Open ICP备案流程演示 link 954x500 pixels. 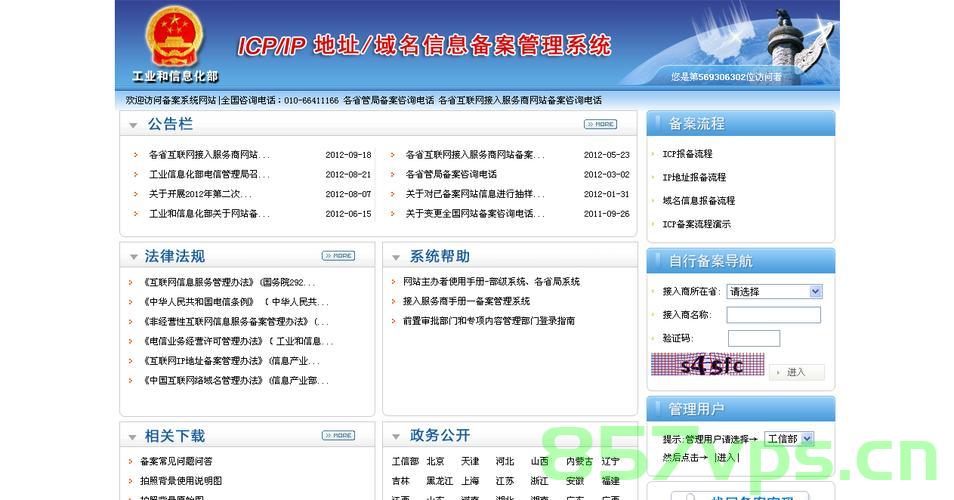pyautogui.click(x=697, y=224)
